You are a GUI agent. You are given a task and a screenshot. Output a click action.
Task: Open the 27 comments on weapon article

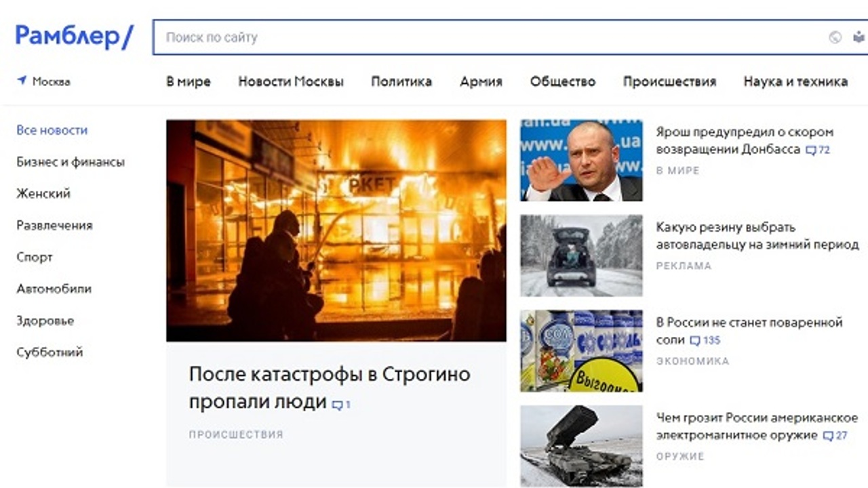835,436
